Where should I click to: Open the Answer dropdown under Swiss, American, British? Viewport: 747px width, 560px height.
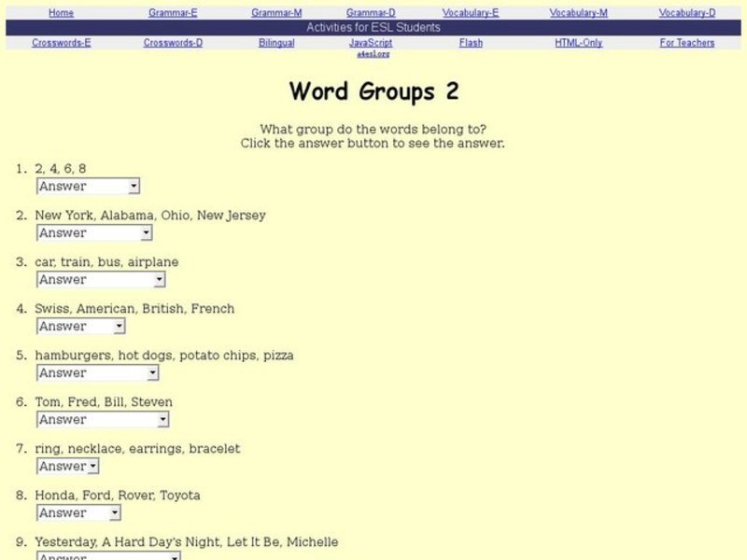(x=80, y=326)
